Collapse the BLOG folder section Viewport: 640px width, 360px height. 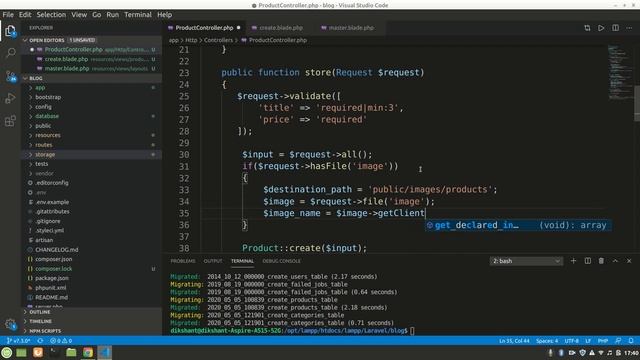[x=92, y=78]
